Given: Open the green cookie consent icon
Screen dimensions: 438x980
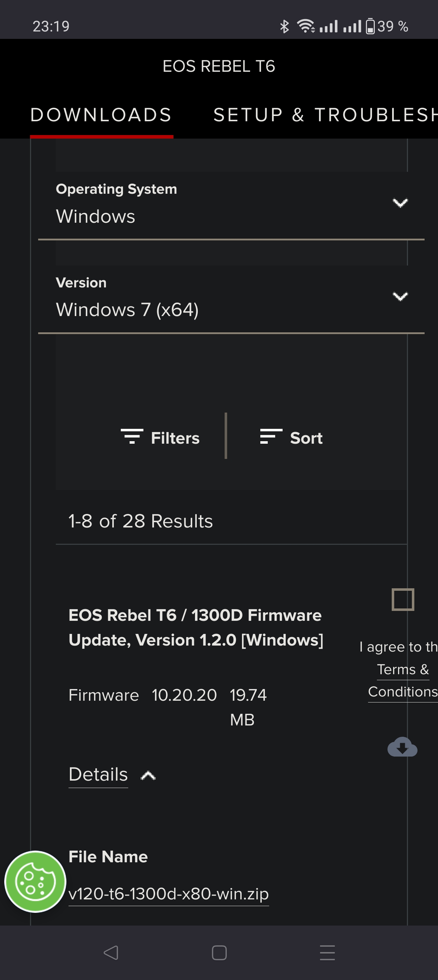Looking at the screenshot, I should coord(35,882).
